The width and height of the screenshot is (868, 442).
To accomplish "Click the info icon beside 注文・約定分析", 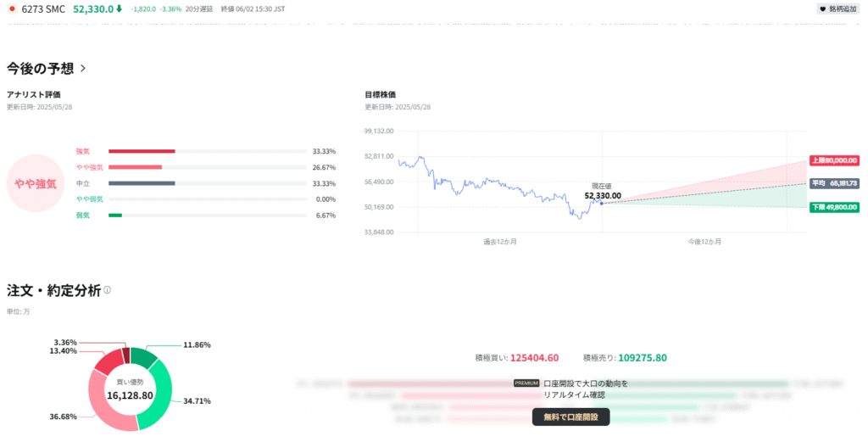I will point(107,290).
